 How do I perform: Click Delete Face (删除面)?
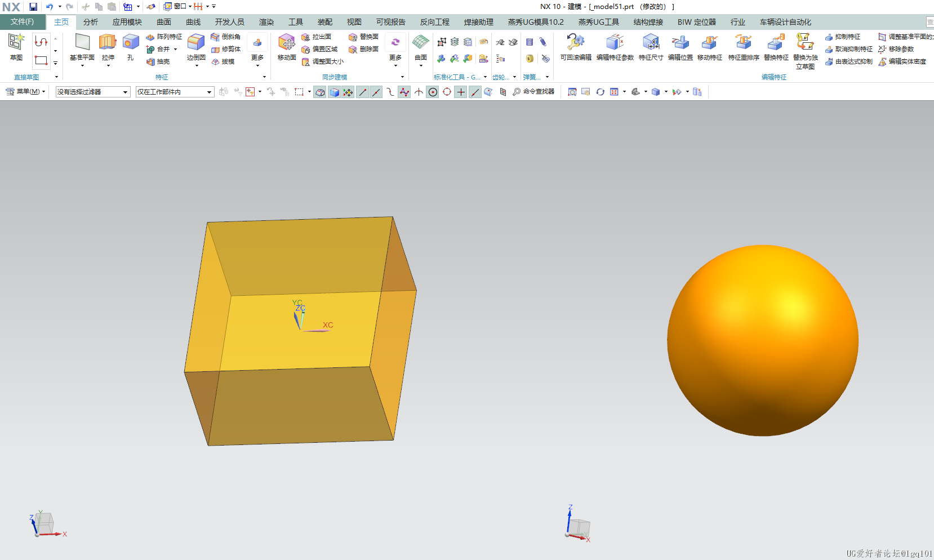pyautogui.click(x=363, y=49)
